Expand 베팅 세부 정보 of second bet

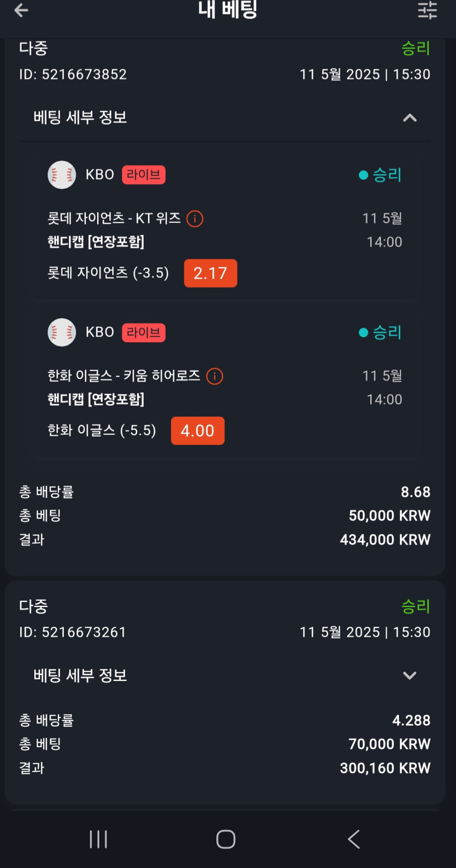[x=409, y=676]
